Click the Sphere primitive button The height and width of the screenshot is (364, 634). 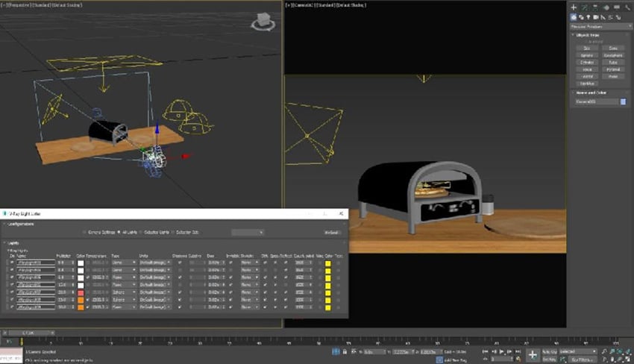pos(586,55)
